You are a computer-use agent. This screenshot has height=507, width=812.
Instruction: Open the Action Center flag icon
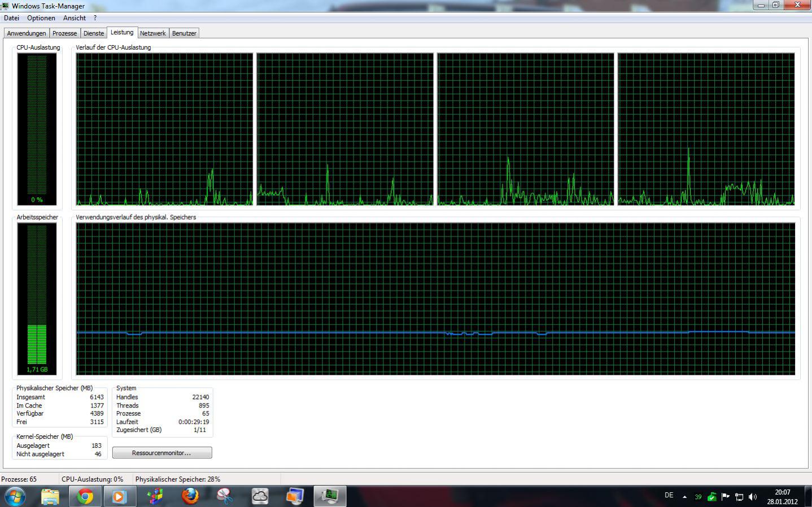click(726, 497)
